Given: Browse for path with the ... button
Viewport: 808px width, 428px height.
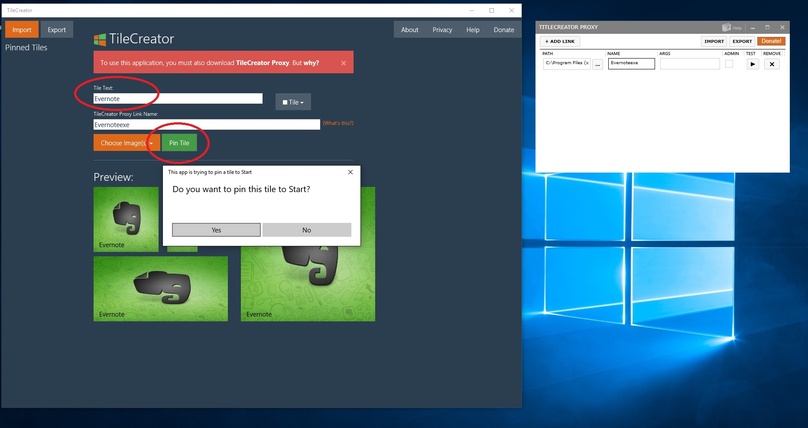Looking at the screenshot, I should (x=597, y=64).
